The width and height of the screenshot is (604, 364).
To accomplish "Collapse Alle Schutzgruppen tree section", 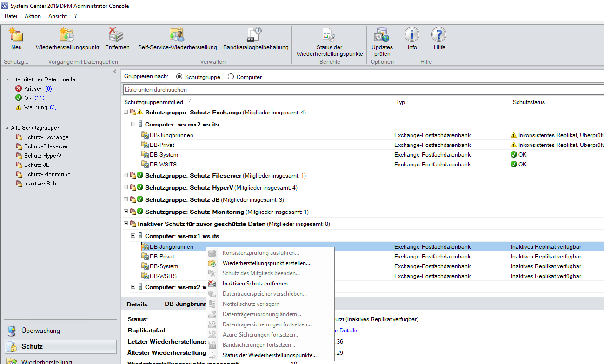I will (x=7, y=128).
